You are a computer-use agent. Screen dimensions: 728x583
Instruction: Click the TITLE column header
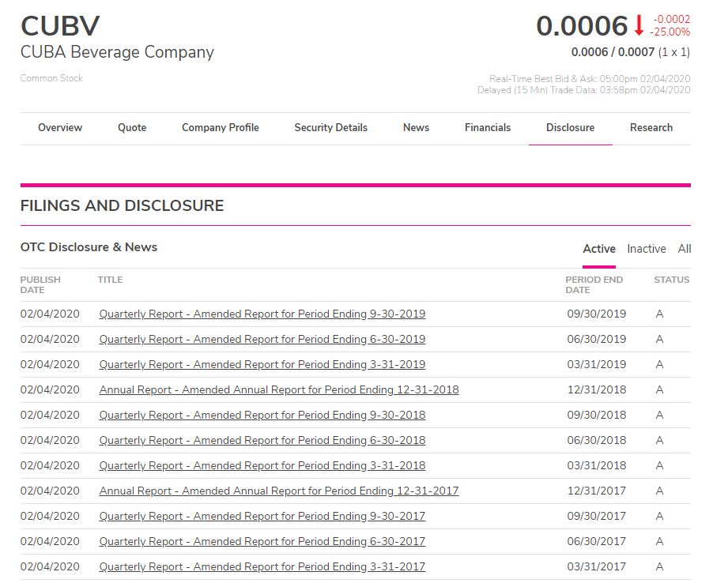pyautogui.click(x=110, y=280)
